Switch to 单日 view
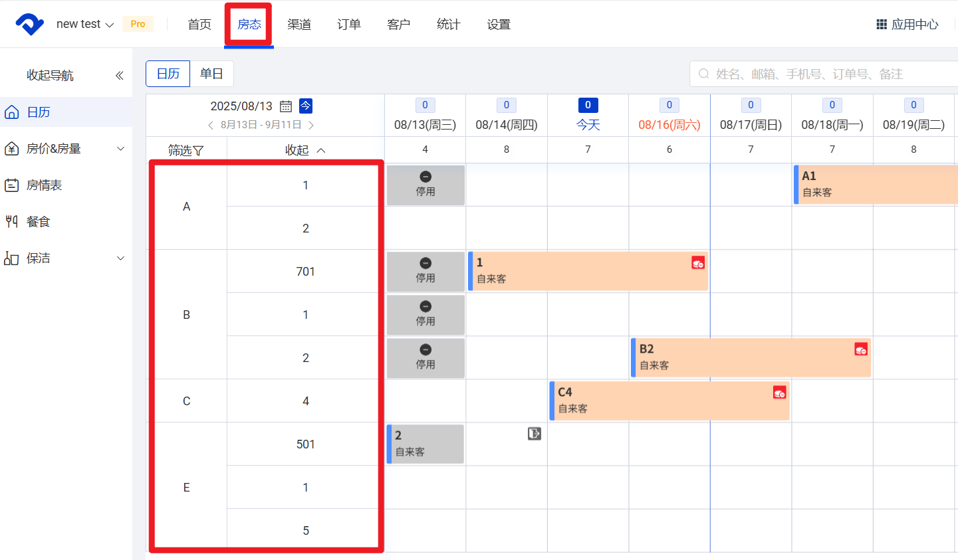The width and height of the screenshot is (958, 560). [x=211, y=74]
